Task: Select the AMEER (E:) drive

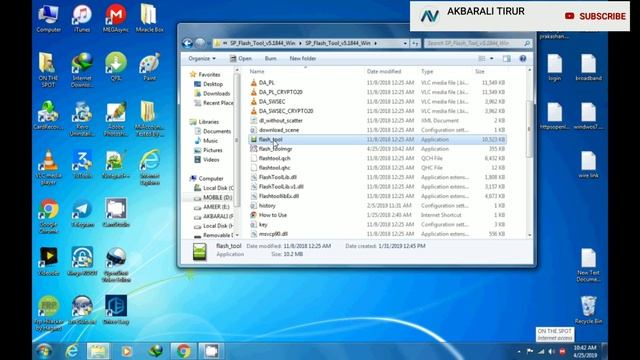Action: tap(211, 207)
